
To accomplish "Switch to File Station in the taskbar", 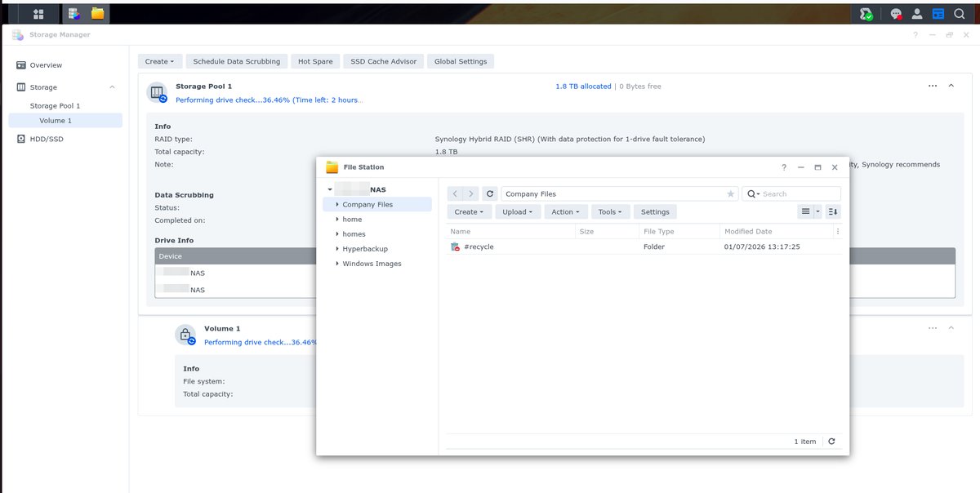I will (97, 14).
